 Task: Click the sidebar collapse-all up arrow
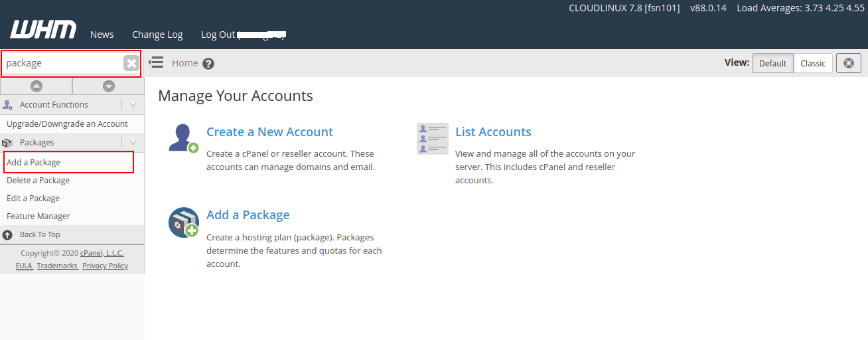[x=36, y=86]
